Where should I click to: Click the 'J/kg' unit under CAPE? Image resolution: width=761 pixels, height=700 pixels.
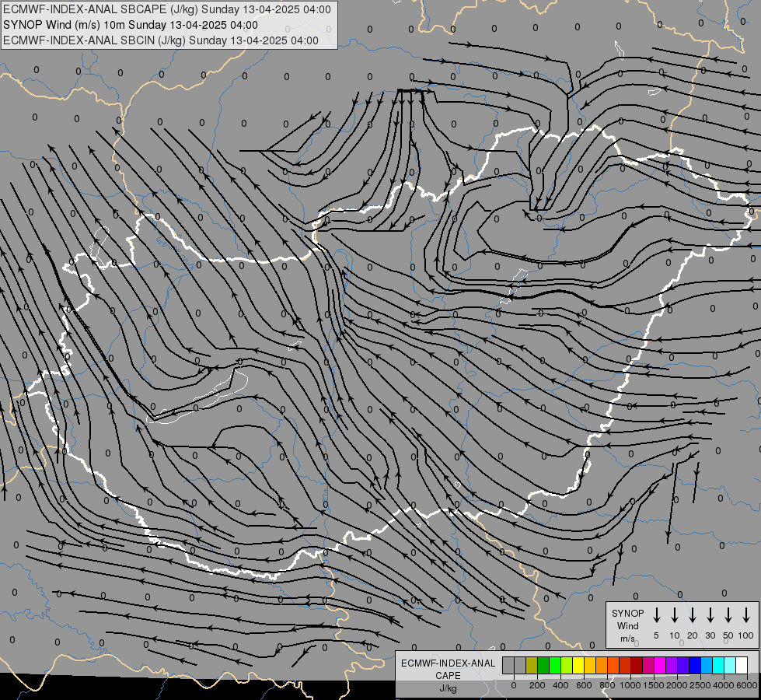point(448,688)
